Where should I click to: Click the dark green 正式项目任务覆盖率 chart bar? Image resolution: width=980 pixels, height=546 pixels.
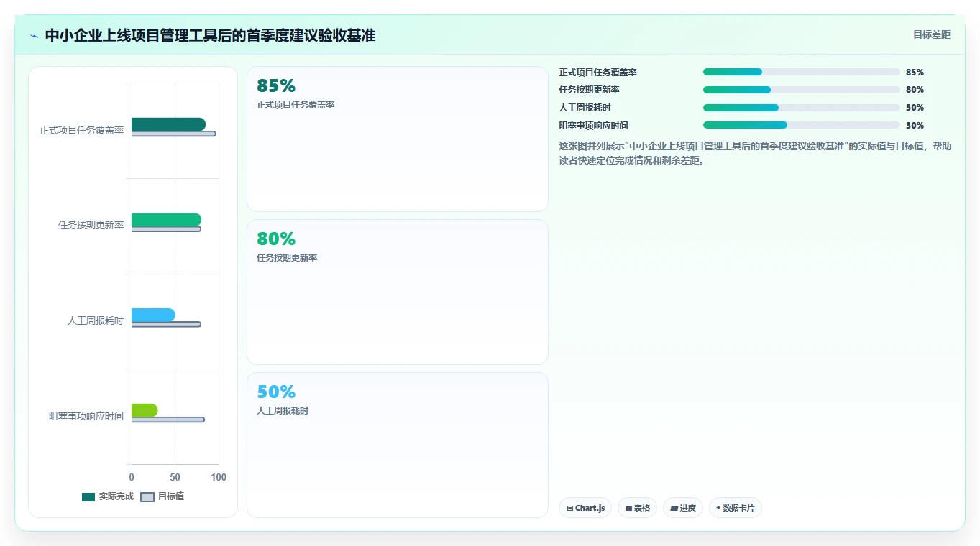coord(168,124)
